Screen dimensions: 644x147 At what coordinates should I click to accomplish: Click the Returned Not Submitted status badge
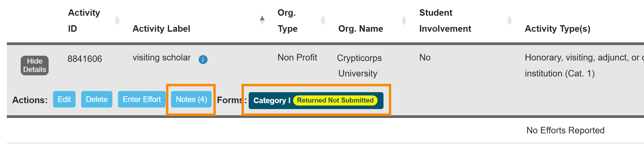click(335, 100)
